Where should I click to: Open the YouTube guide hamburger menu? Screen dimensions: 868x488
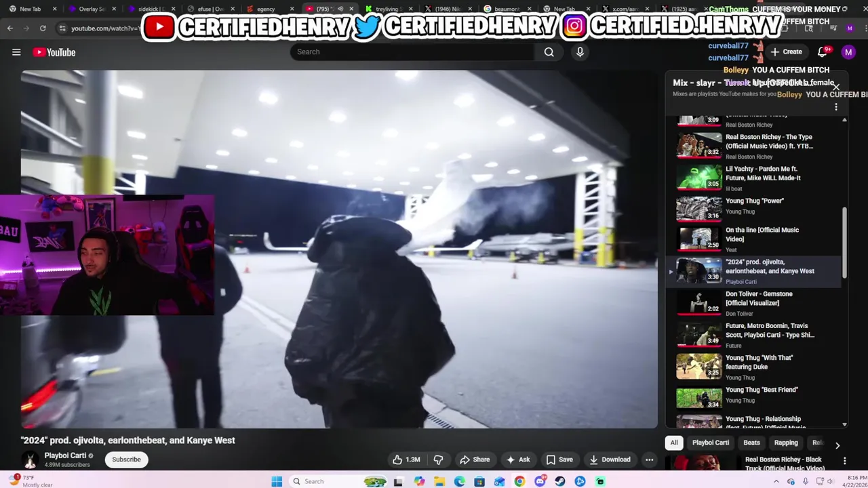pos(16,52)
